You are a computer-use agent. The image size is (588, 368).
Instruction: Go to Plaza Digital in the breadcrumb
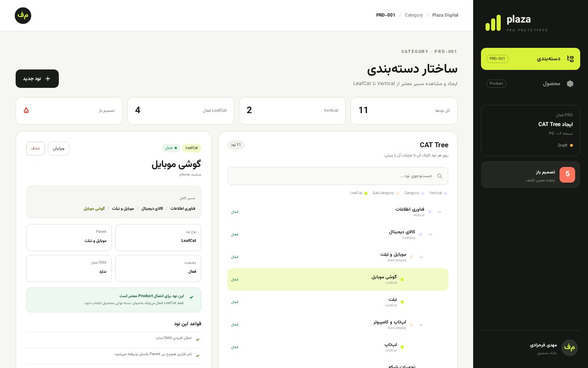tap(445, 15)
